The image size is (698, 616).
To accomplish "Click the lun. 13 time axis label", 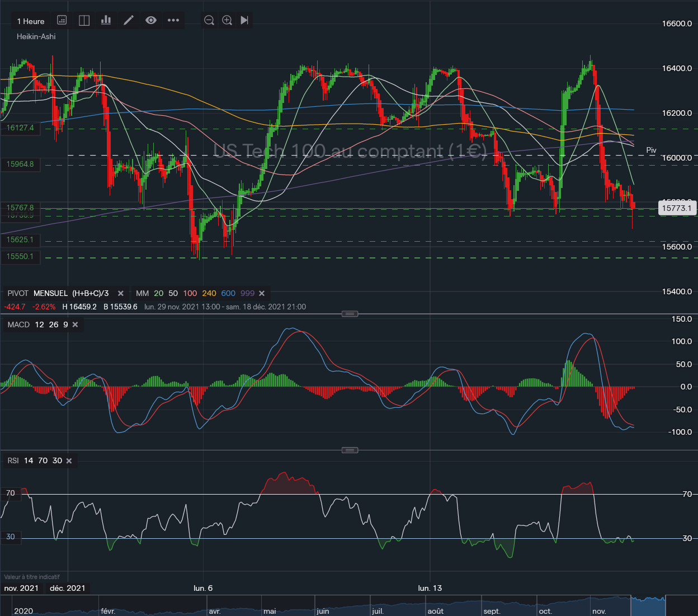I will point(430,588).
